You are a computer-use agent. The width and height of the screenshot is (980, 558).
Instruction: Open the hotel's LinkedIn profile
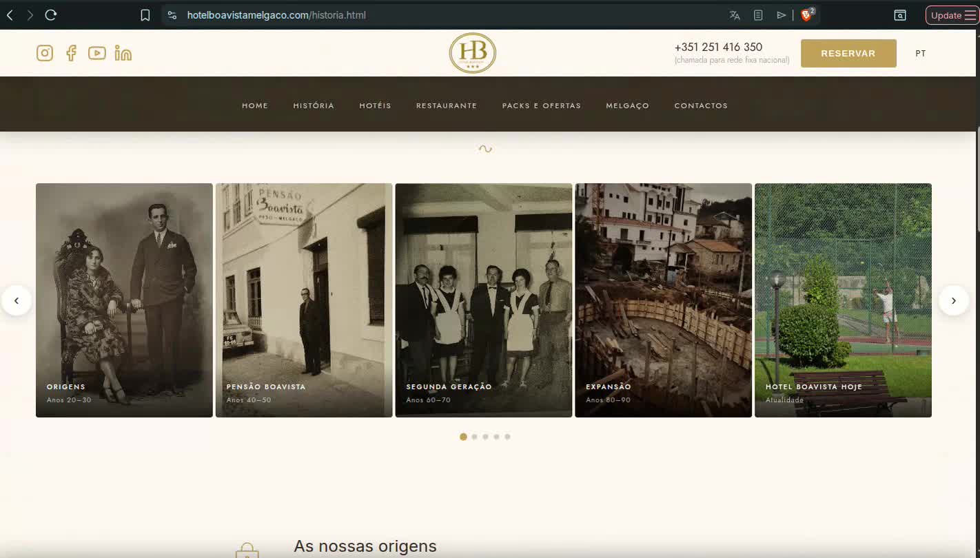point(123,53)
